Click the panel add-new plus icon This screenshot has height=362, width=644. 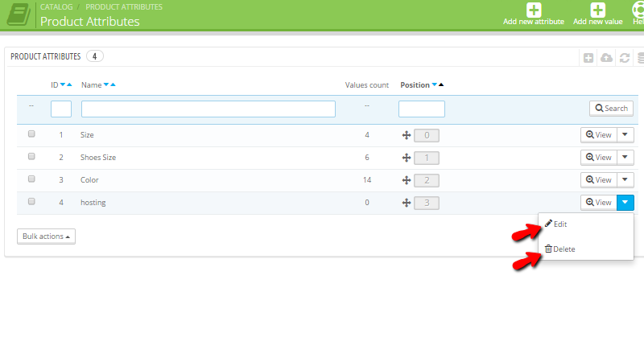588,58
